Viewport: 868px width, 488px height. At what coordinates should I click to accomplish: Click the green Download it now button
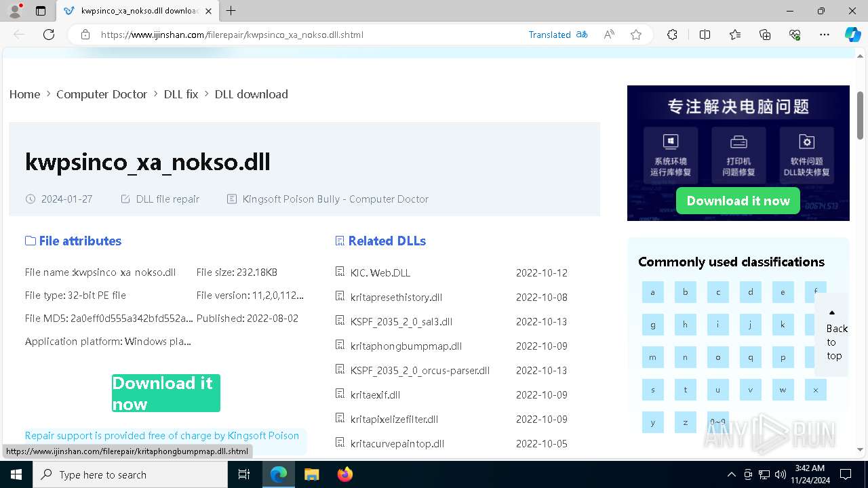tap(166, 393)
